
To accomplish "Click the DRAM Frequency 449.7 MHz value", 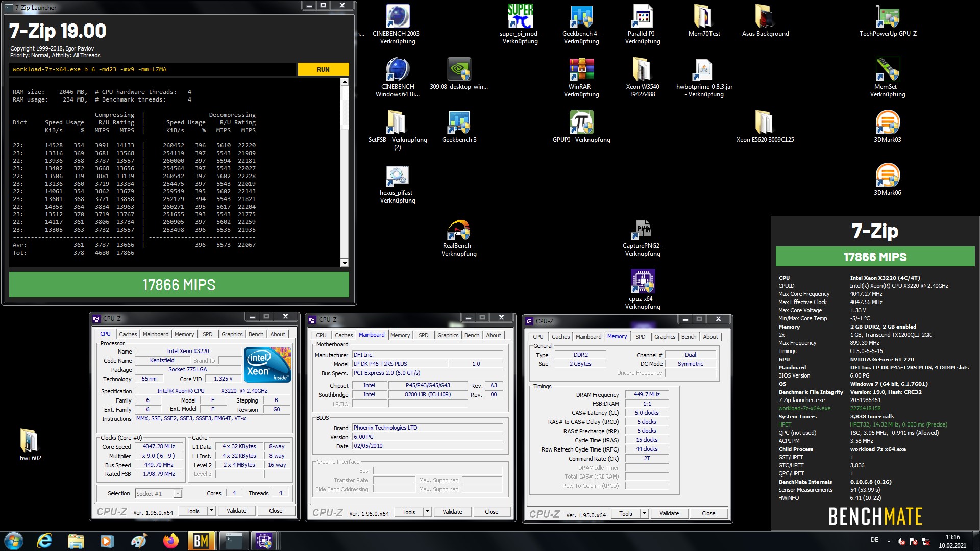I will (x=647, y=394).
